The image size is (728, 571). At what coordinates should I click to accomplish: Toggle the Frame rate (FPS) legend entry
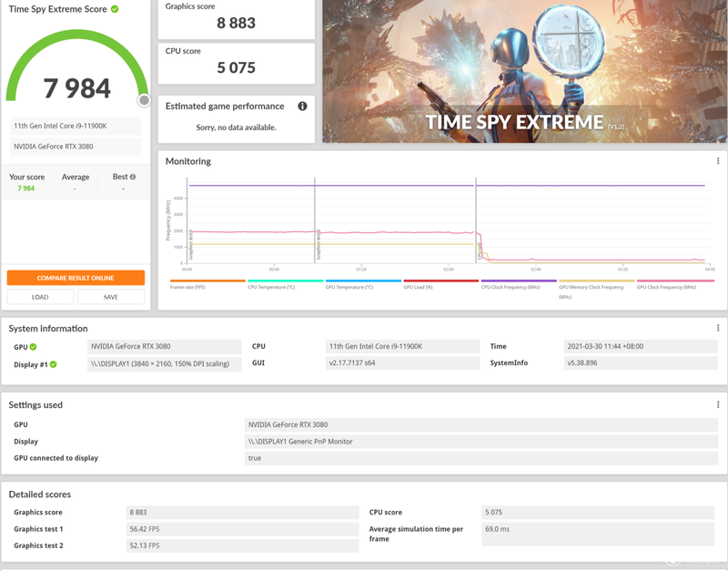click(x=207, y=284)
